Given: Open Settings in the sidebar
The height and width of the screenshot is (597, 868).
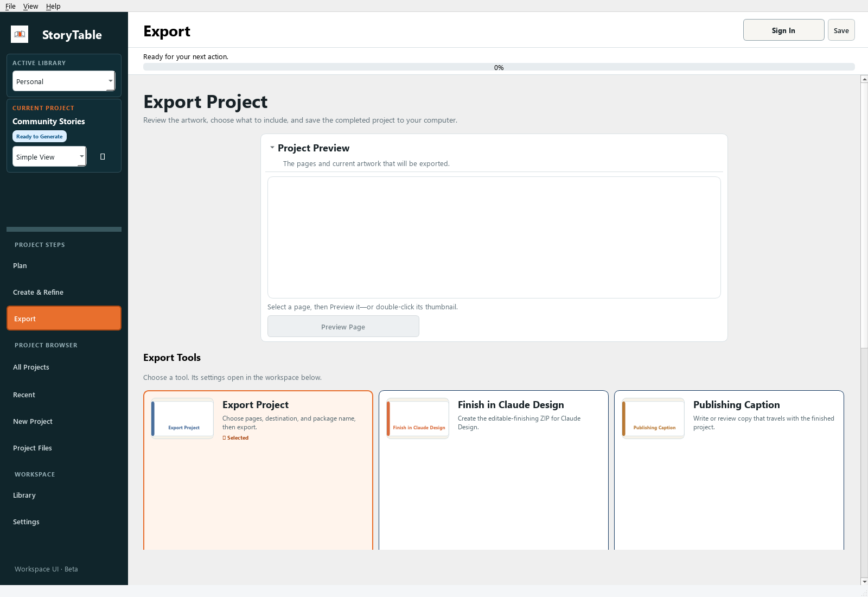Looking at the screenshot, I should pos(64,522).
